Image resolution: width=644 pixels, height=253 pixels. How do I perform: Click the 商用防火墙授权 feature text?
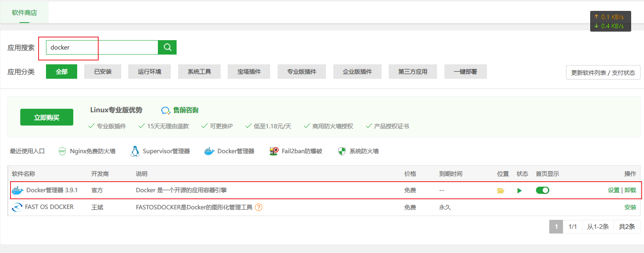coord(333,126)
